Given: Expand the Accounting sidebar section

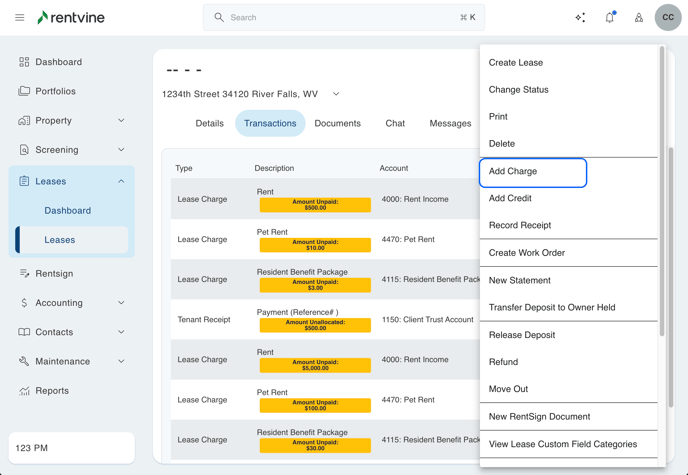Looking at the screenshot, I should [121, 303].
